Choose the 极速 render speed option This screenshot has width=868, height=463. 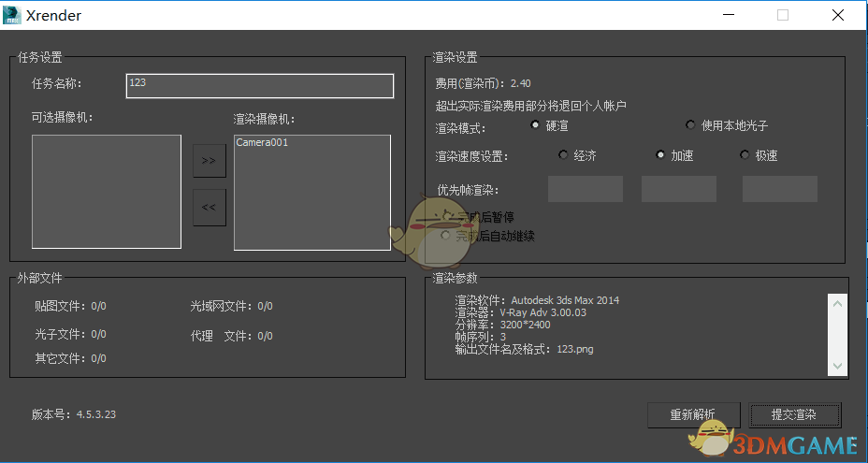(x=745, y=154)
